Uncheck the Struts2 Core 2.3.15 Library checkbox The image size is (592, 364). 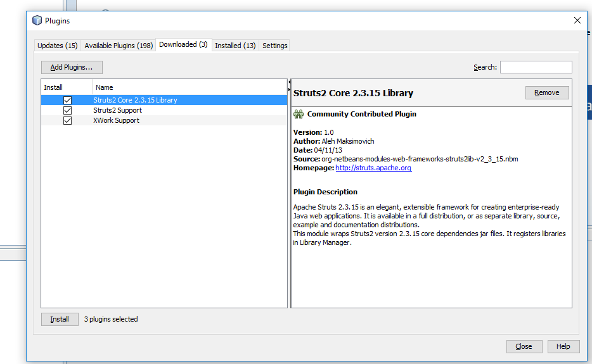click(67, 100)
